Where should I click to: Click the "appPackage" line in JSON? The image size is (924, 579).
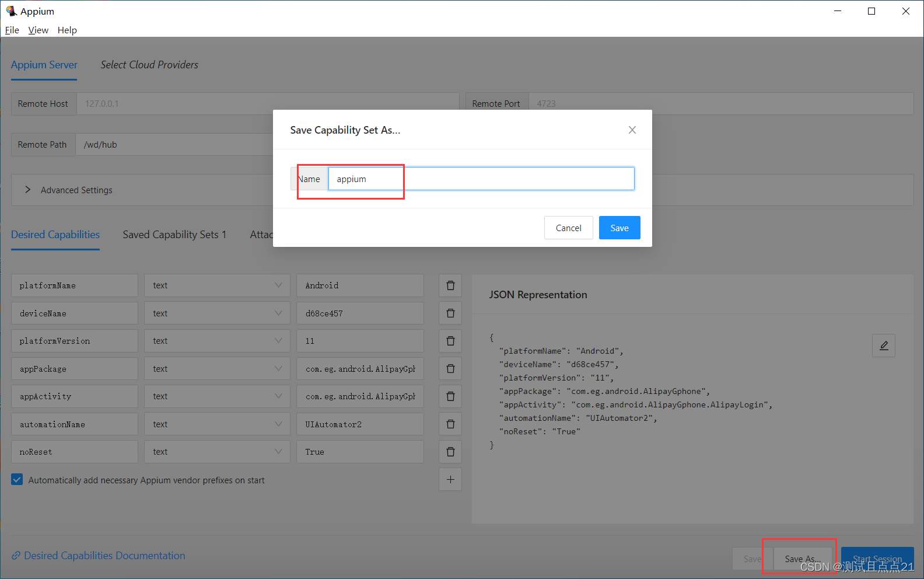pyautogui.click(x=604, y=391)
